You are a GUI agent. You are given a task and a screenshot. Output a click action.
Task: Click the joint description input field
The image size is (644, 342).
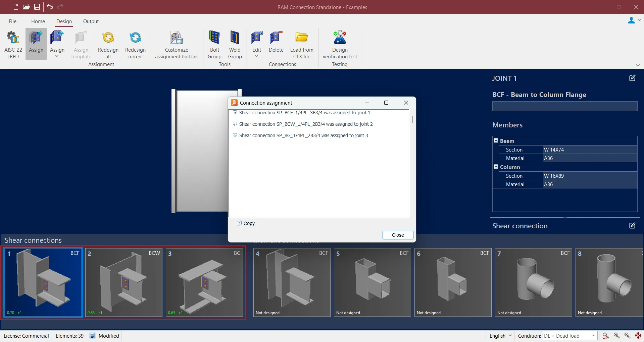pyautogui.click(x=565, y=106)
